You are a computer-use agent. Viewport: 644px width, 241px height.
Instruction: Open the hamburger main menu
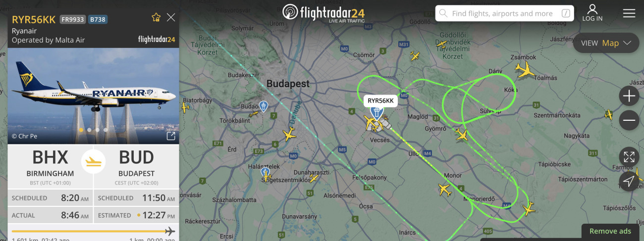click(x=629, y=13)
